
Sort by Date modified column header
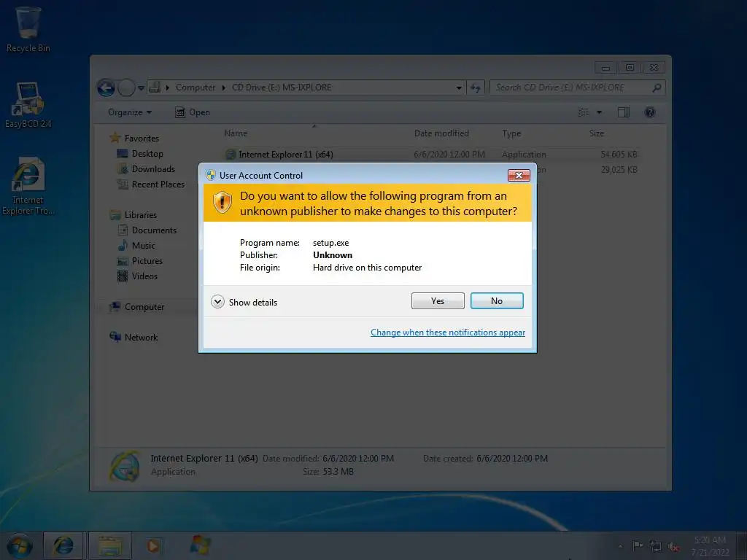pos(441,133)
